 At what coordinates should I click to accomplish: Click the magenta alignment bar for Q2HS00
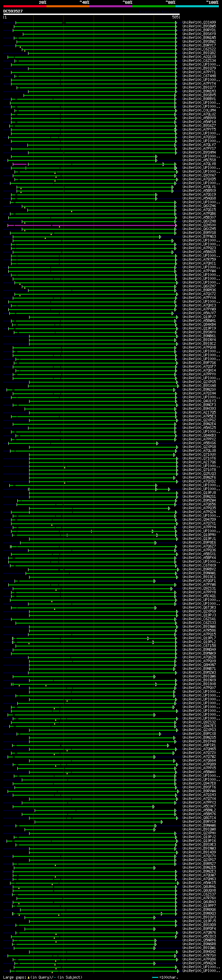pyautogui.click(x=92, y=225)
